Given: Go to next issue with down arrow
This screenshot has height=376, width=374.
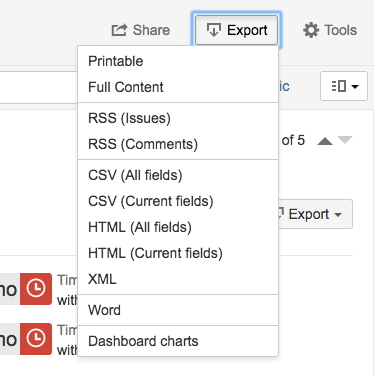Looking at the screenshot, I should coord(345,140).
